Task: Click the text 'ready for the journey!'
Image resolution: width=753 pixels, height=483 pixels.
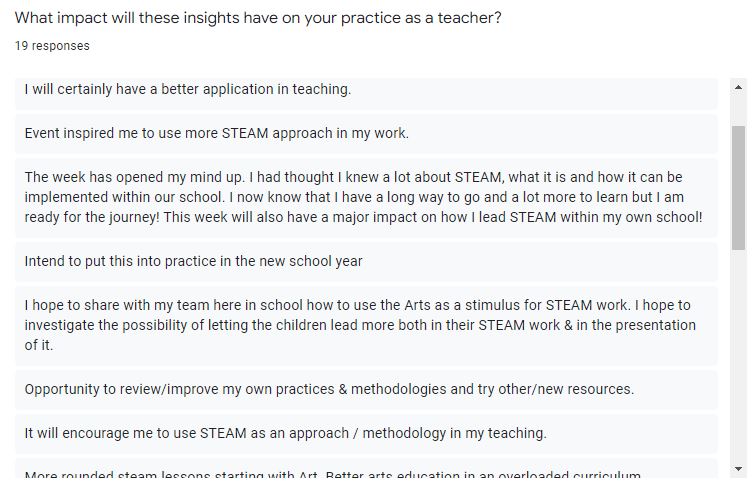Action: pos(92,217)
